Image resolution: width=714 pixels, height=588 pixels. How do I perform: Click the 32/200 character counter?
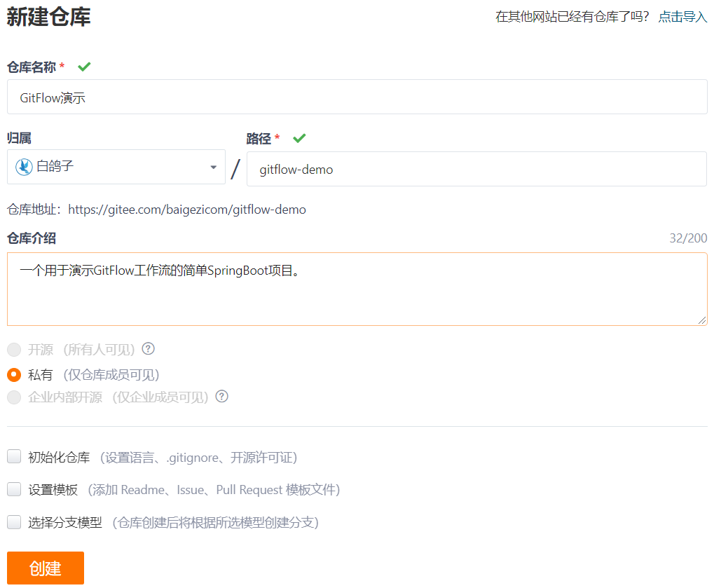(688, 238)
